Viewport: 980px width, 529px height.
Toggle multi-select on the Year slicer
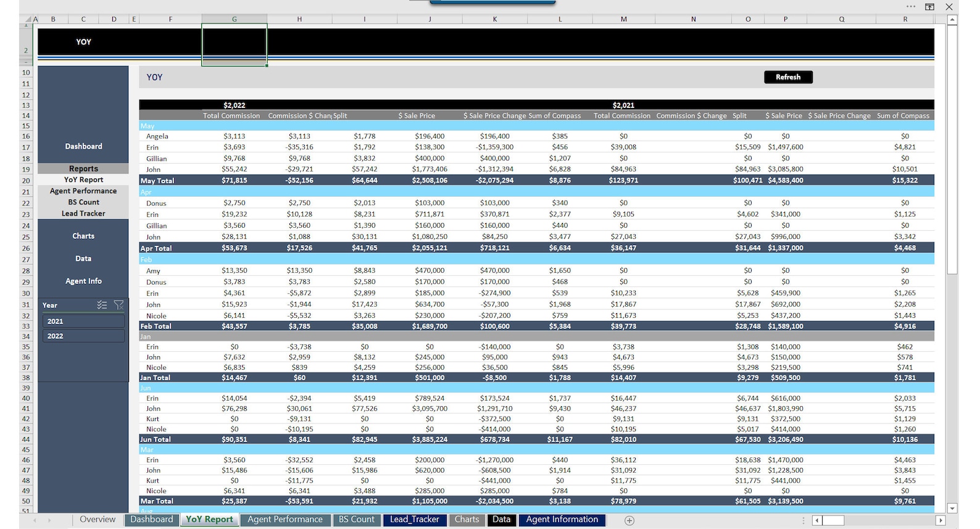coord(102,305)
